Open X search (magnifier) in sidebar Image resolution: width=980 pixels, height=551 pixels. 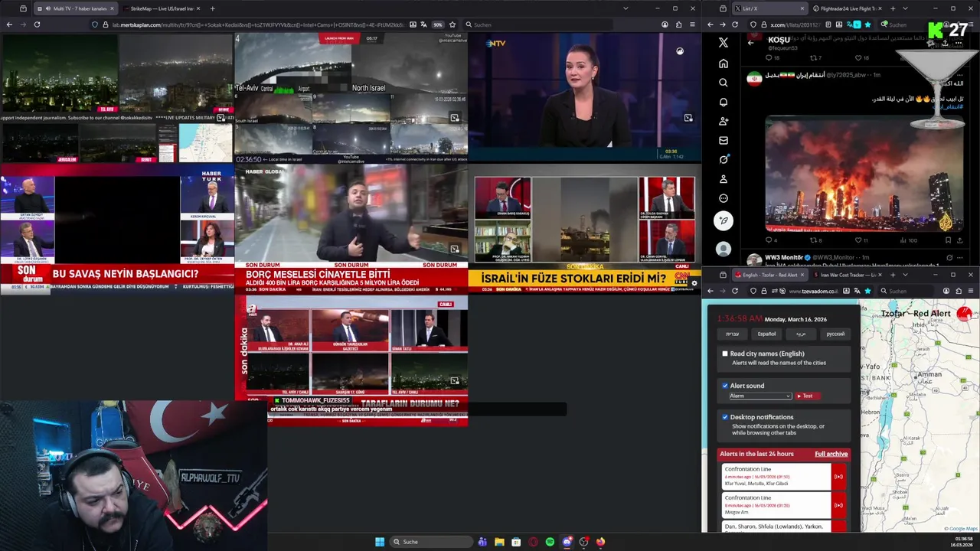[x=724, y=83]
